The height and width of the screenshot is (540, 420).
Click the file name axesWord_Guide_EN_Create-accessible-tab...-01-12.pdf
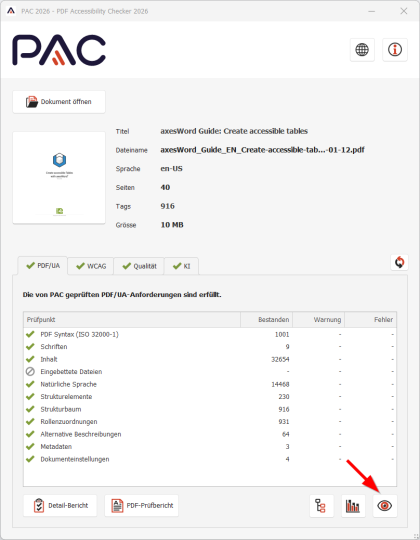click(x=262, y=150)
